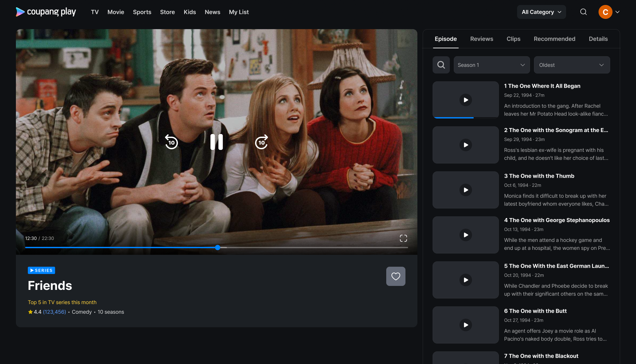Click the video progress bar handle

click(218, 248)
